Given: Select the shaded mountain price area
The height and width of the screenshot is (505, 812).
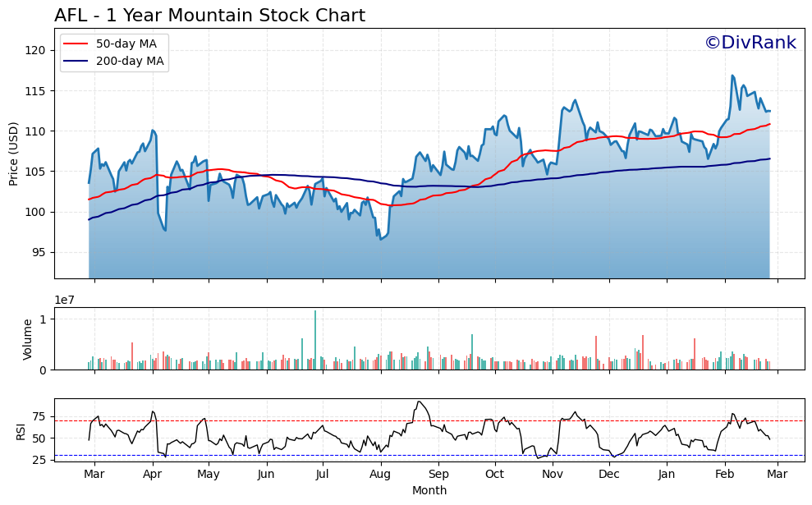Looking at the screenshot, I should coord(246,246).
